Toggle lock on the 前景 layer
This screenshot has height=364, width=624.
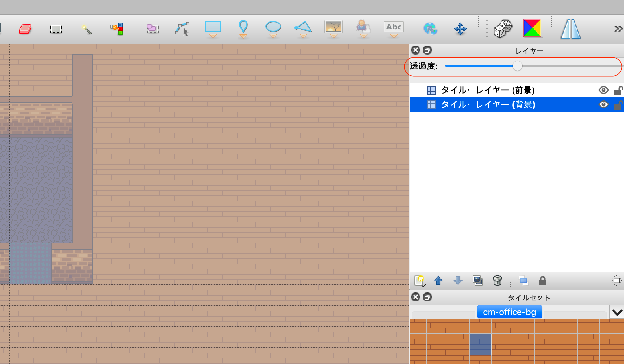tap(618, 90)
